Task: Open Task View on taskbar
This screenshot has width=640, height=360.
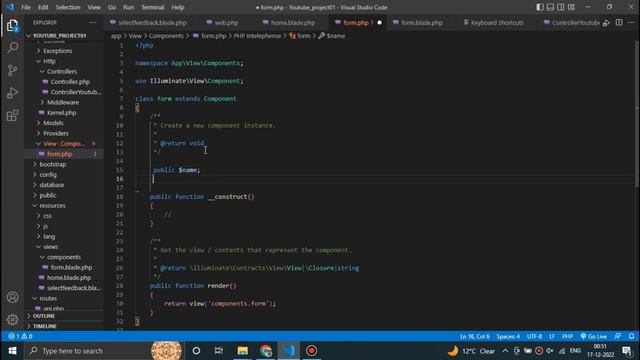Action: click(219, 351)
